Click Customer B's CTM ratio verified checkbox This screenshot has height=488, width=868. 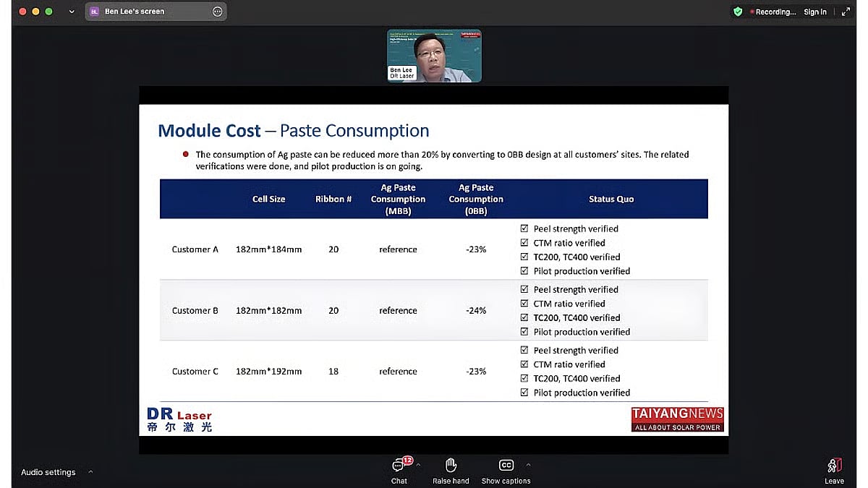point(524,304)
